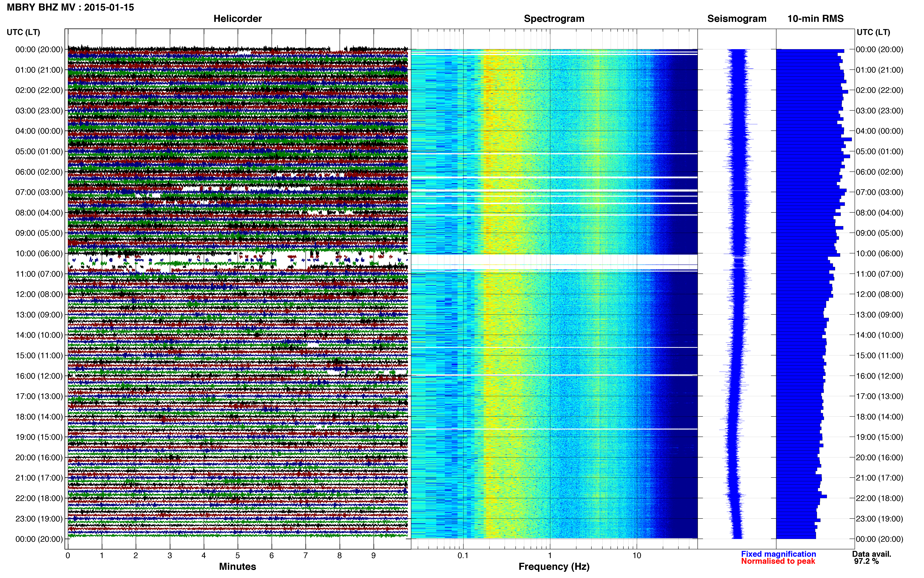This screenshot has height=578, width=924.
Task: Click the blue 'Fixed magnification' legend text
Action: click(x=778, y=554)
